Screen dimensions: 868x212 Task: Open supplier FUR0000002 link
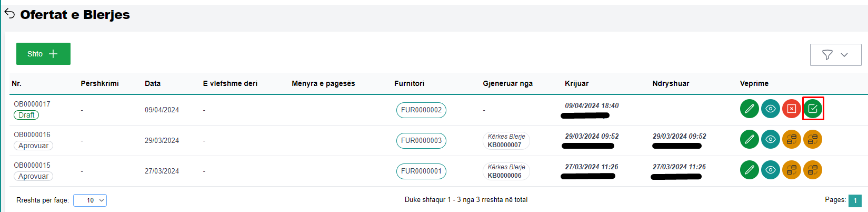pyautogui.click(x=421, y=110)
